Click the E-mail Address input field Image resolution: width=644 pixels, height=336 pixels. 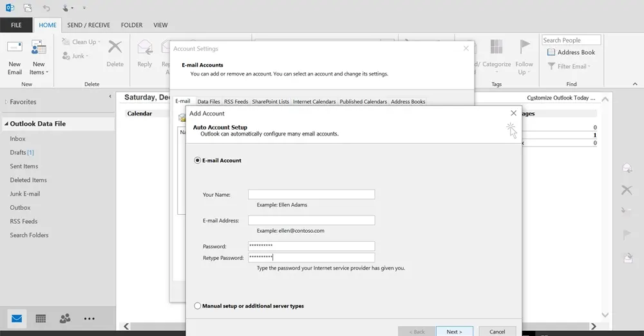pyautogui.click(x=311, y=221)
